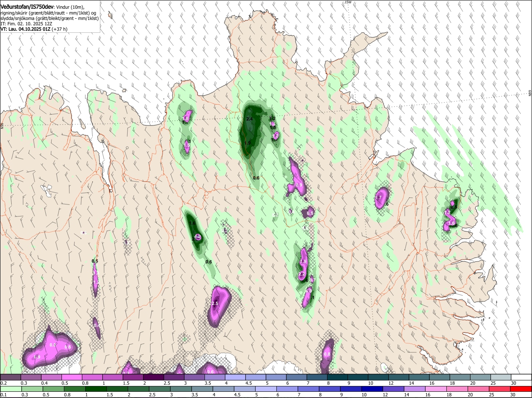Choose the 3 swatch in upper legend row
The width and height of the screenshot is (532, 398).
(194, 377)
